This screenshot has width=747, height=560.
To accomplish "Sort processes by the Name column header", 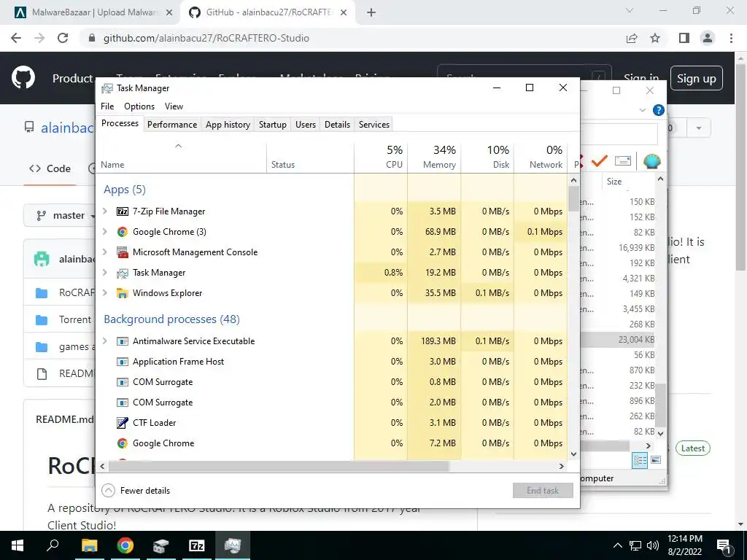I will click(181, 157).
